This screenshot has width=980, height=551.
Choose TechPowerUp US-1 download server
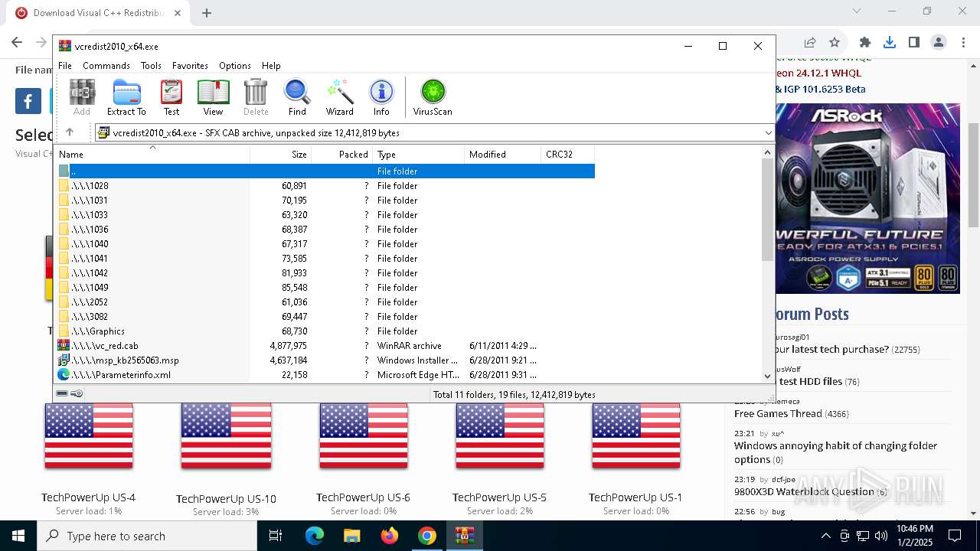point(635,435)
